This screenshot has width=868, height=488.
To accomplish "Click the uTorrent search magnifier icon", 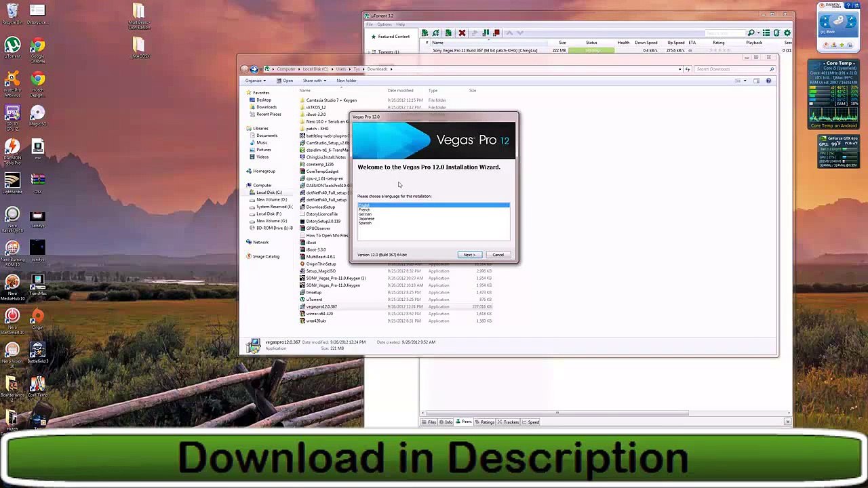I will [x=751, y=33].
